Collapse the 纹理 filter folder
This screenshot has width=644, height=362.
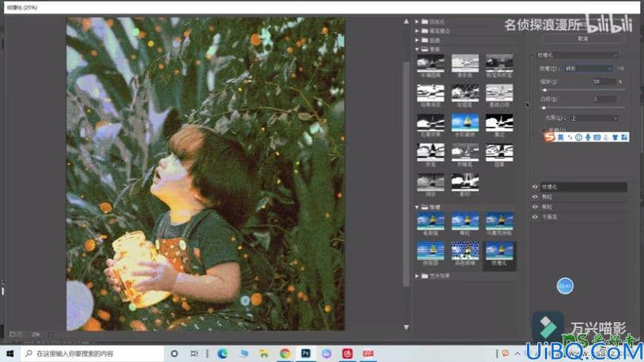417,207
